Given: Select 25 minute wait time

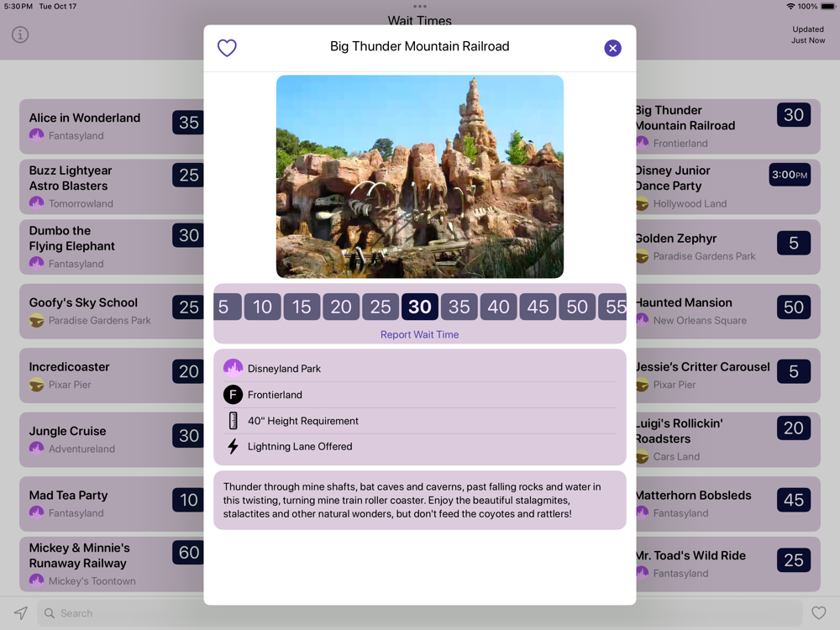Looking at the screenshot, I should (x=381, y=307).
